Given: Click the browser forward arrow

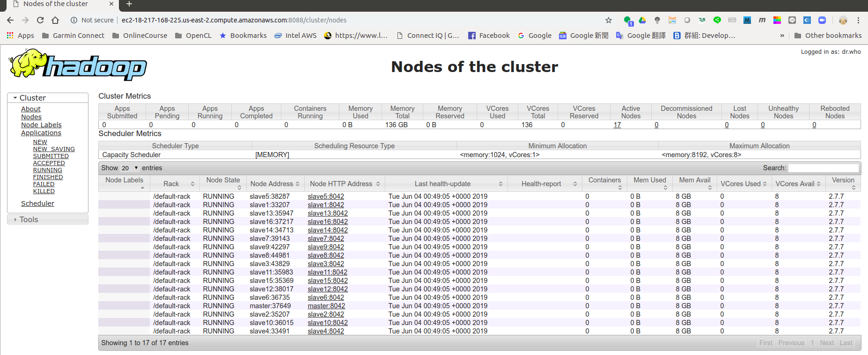Looking at the screenshot, I should [x=25, y=20].
